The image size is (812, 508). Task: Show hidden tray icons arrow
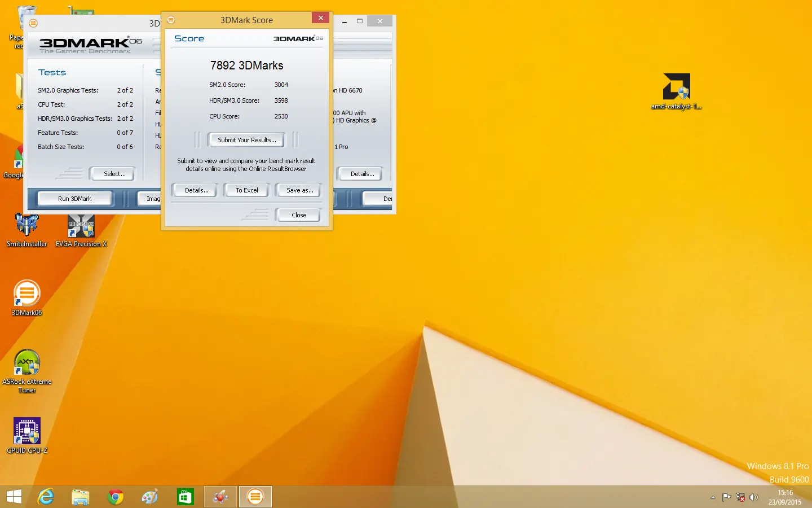tap(713, 497)
